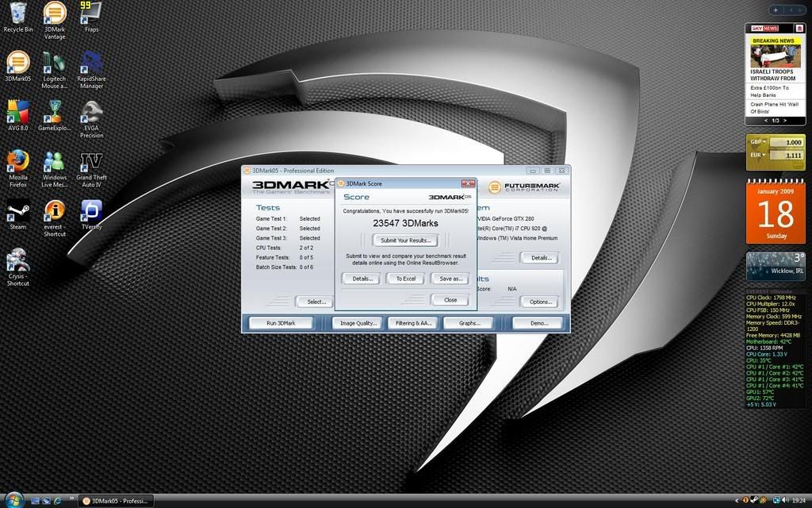Open the everest desktop shortcut
The width and height of the screenshot is (812, 508).
tap(55, 218)
